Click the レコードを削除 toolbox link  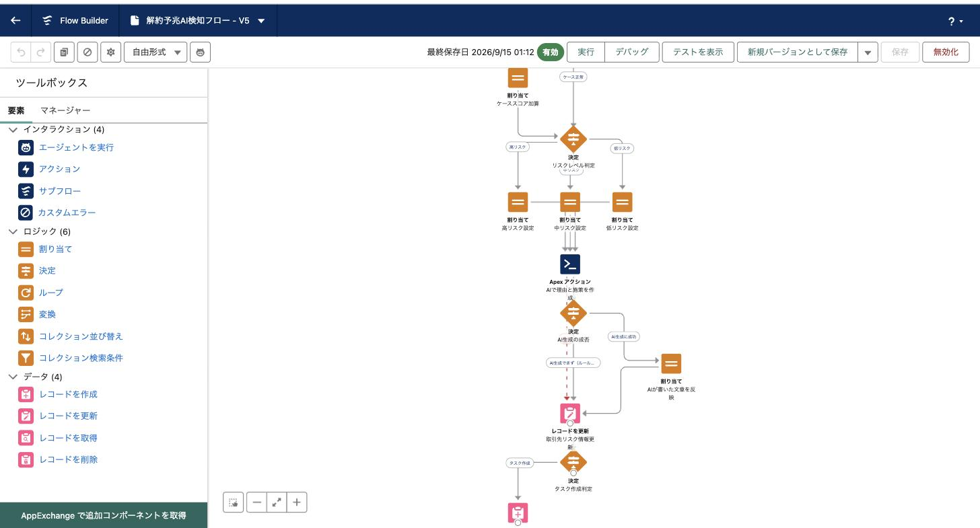coord(68,459)
